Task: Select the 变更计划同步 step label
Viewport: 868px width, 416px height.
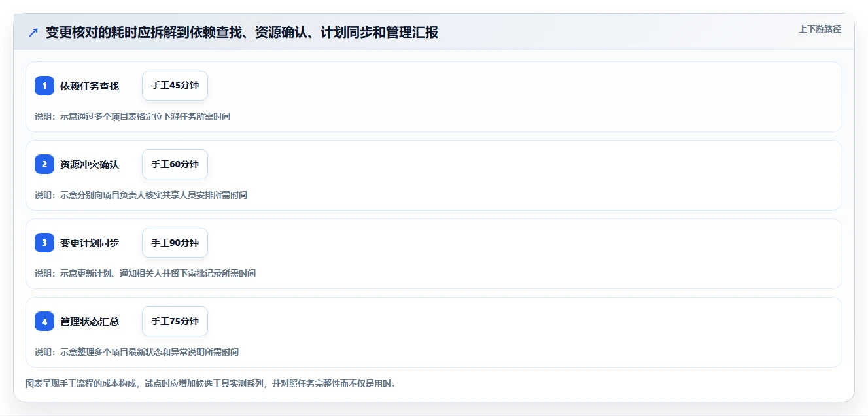Action: pyautogui.click(x=90, y=243)
